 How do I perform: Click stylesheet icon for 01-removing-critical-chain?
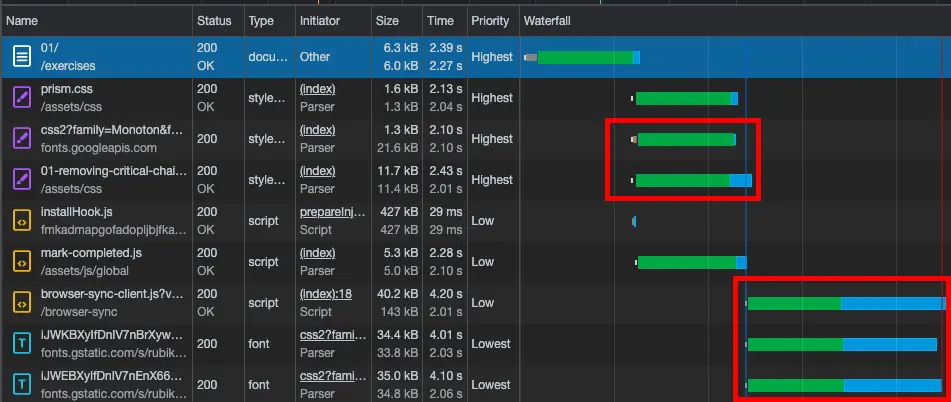tap(21, 180)
